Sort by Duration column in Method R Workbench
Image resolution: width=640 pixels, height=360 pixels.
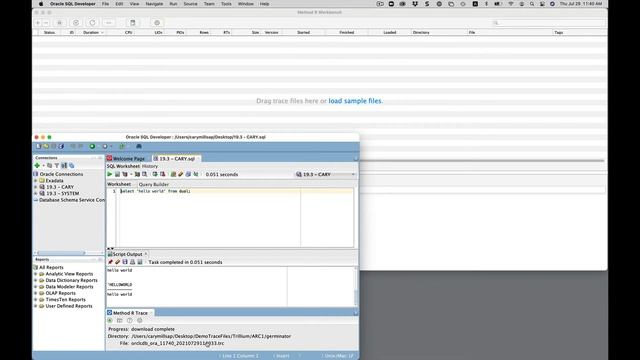coord(92,32)
